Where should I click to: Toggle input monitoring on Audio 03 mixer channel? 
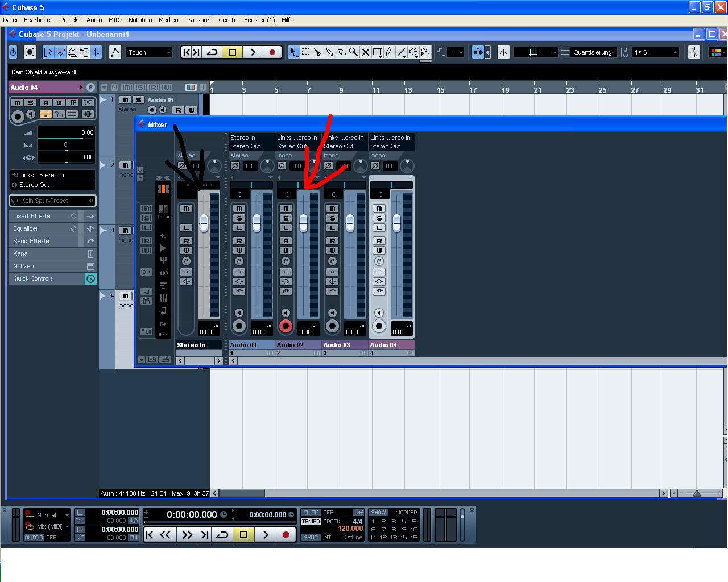333,313
